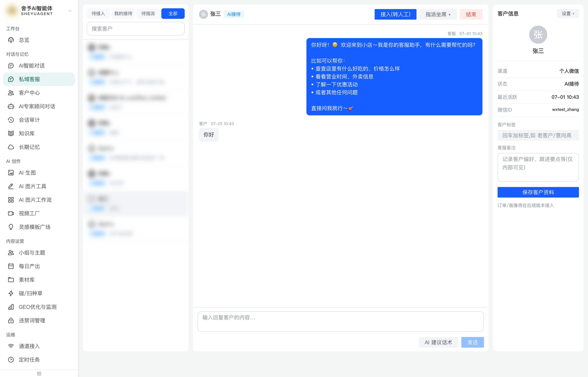Click 碰/扫种草 lightning icon

pos(11,293)
